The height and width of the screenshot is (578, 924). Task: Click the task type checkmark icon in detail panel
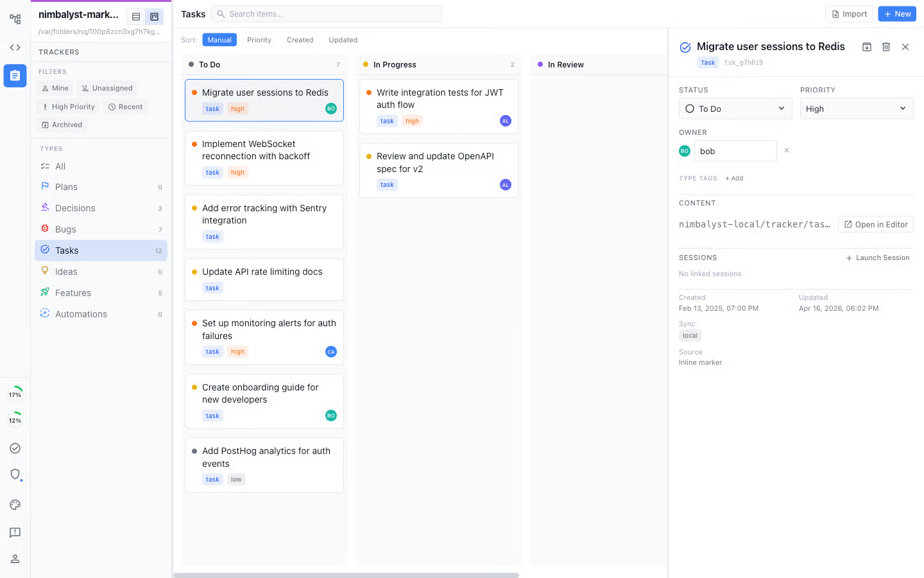coord(685,47)
